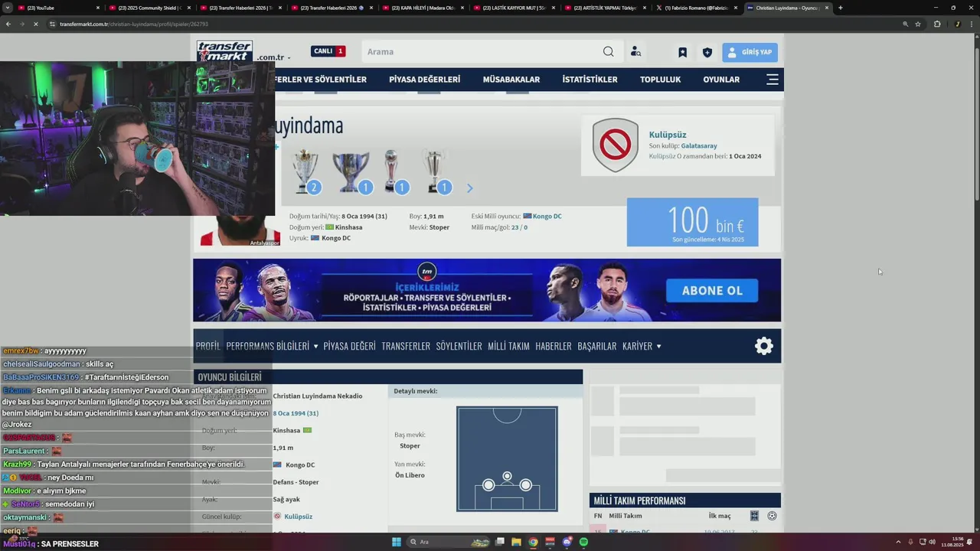Open Discord from the taskbar
This screenshot has width=980, height=551.
click(567, 542)
